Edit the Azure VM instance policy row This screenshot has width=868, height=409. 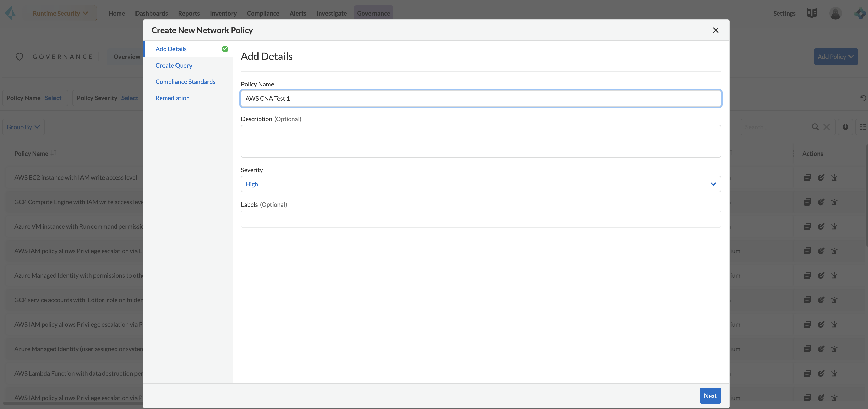point(821,226)
